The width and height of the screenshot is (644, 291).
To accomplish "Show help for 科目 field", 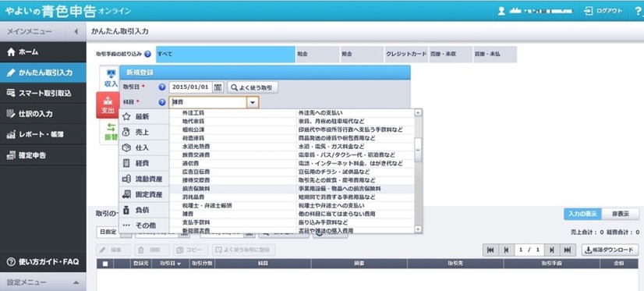I will pyautogui.click(x=162, y=102).
